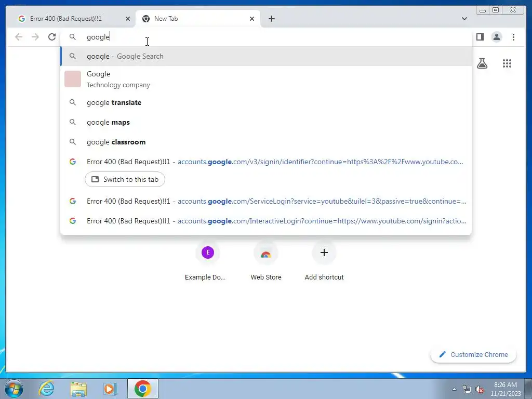This screenshot has height=399, width=532.
Task: Open the accounts.google.com/ServiceLogin history suggestion
Action: 266,201
